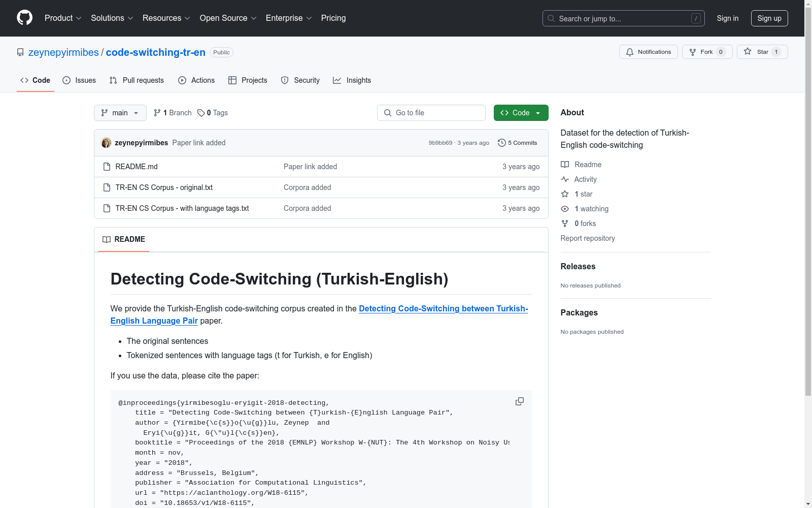This screenshot has width=812, height=508.
Task: Switch to the Issues tab
Action: [79, 80]
